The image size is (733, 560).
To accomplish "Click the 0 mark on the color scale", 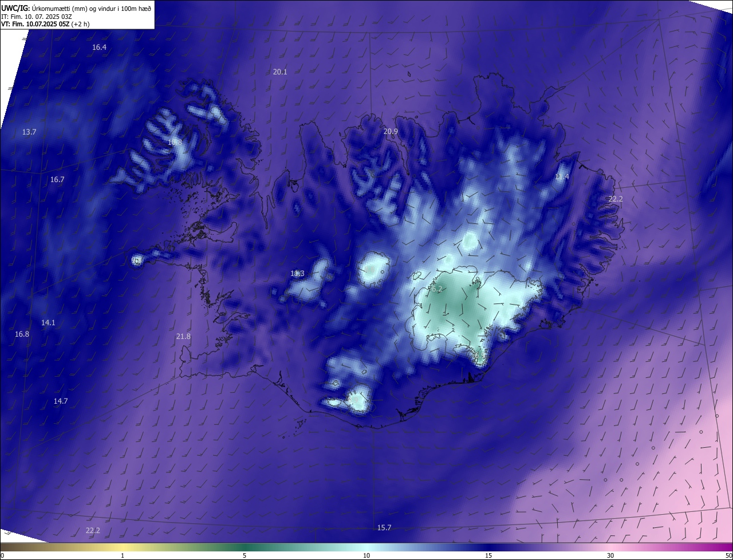I will pyautogui.click(x=2, y=555).
